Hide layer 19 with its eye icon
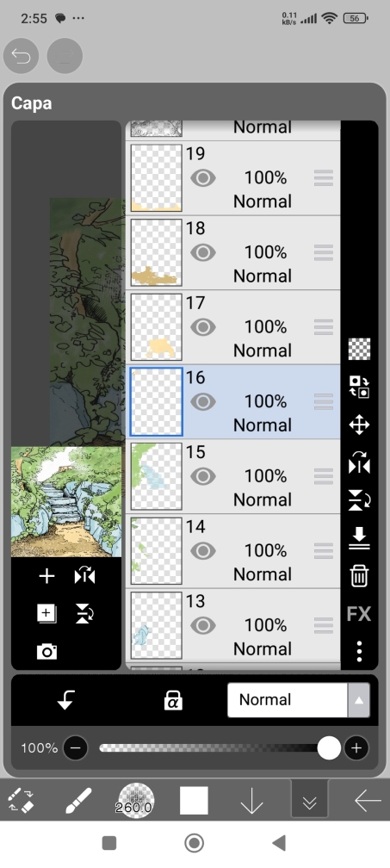The height and width of the screenshot is (868, 390). 203,177
